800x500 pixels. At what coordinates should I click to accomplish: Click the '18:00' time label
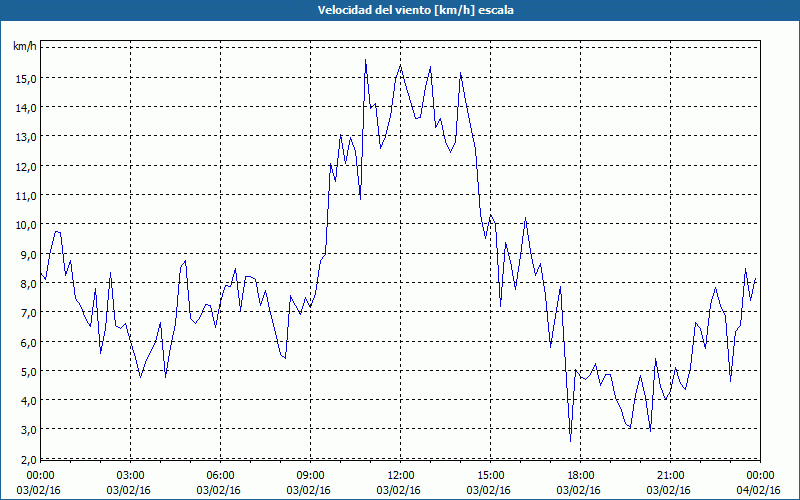pos(580,476)
